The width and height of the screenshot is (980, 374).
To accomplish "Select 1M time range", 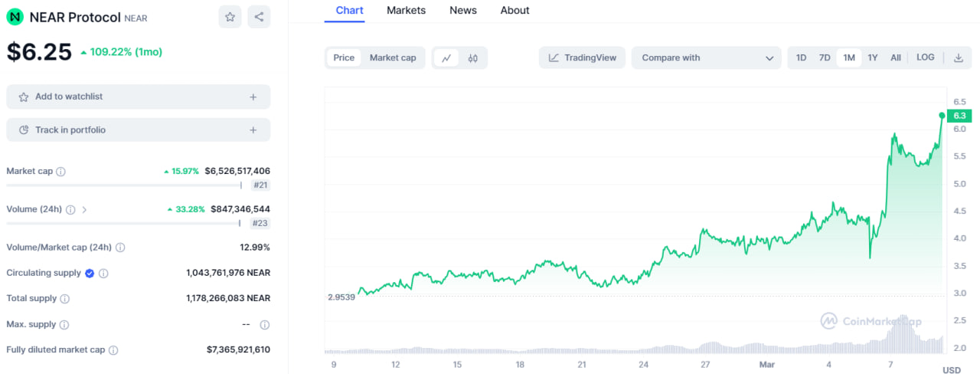I will 849,57.
